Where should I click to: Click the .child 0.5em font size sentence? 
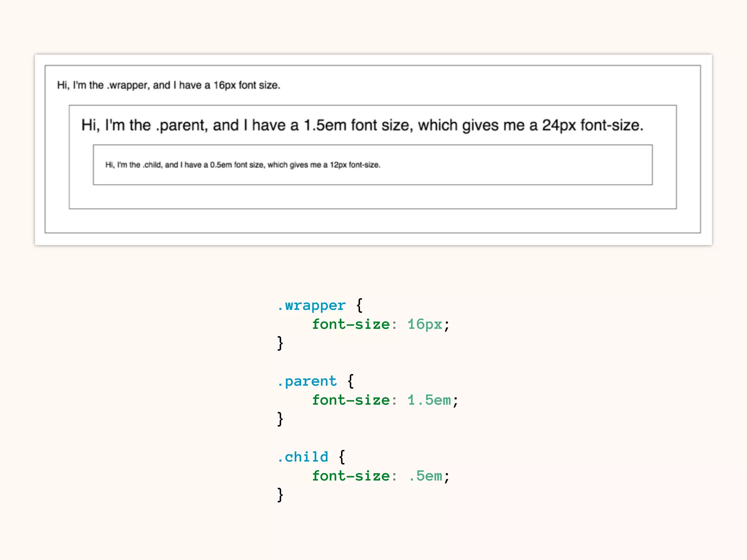point(243,165)
